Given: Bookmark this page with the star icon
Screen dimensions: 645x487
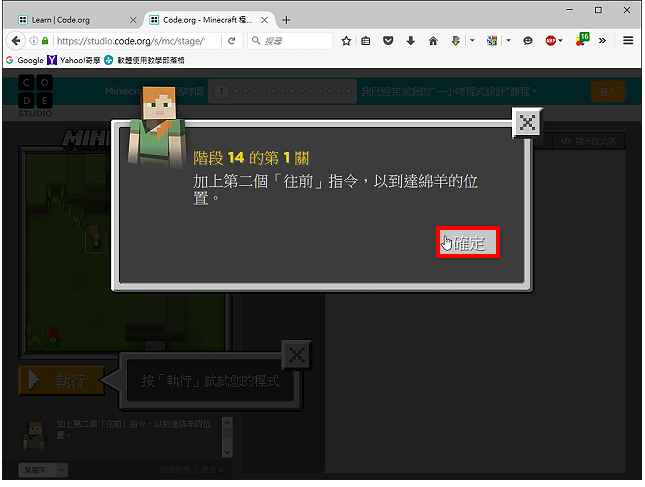Looking at the screenshot, I should pyautogui.click(x=346, y=41).
